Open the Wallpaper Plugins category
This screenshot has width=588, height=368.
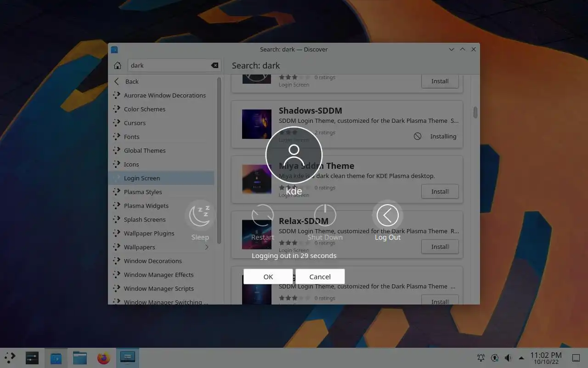pos(161,233)
